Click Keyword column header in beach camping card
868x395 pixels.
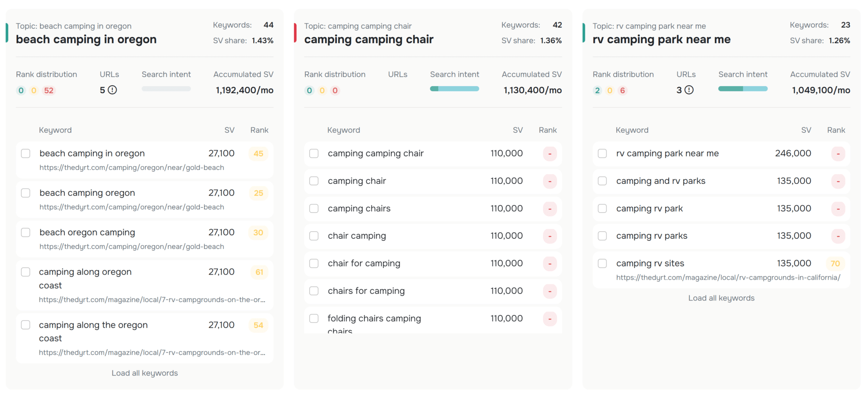coord(55,130)
